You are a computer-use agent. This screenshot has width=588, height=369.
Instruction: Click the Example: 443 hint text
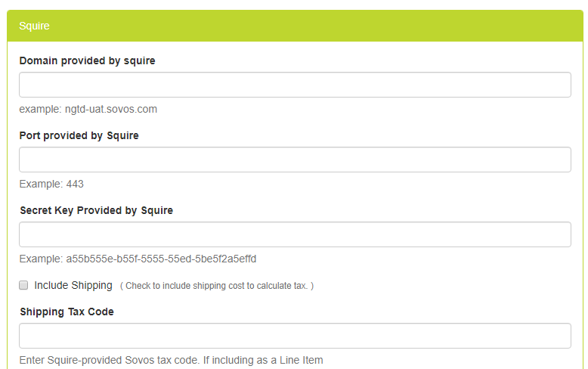(x=51, y=184)
